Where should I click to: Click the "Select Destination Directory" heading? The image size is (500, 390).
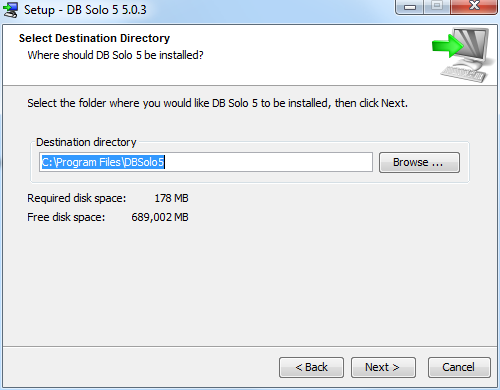click(x=94, y=38)
